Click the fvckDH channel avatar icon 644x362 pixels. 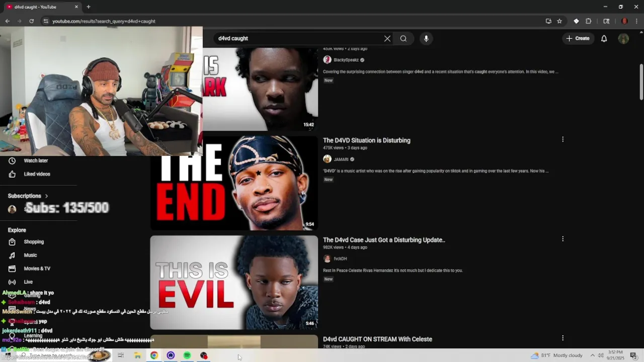click(327, 258)
